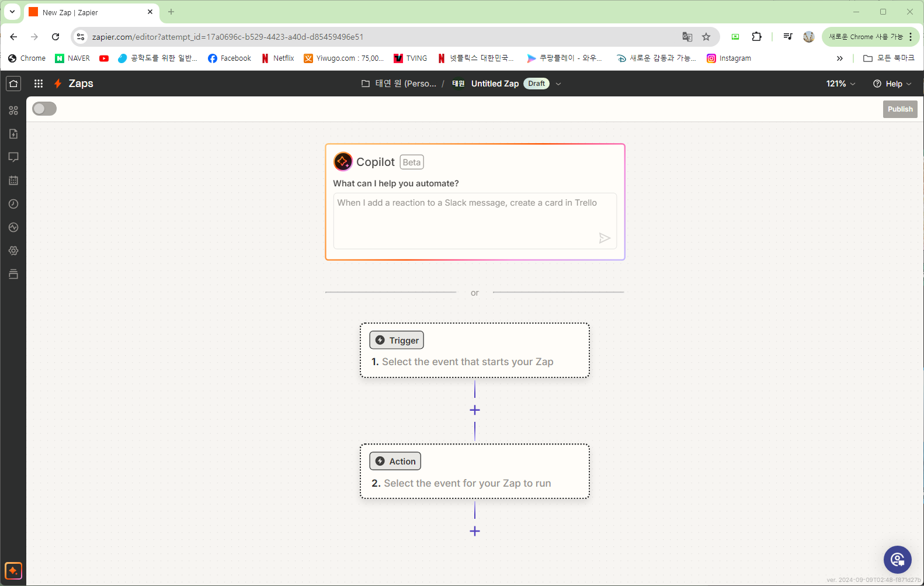The width and height of the screenshot is (924, 586).
Task: Click the Draft status badge
Action: (x=536, y=84)
